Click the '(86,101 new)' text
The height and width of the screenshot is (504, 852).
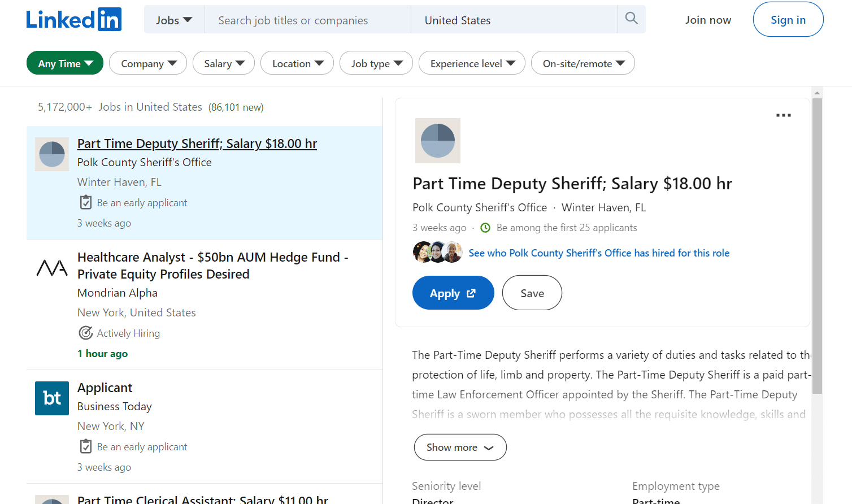click(236, 107)
